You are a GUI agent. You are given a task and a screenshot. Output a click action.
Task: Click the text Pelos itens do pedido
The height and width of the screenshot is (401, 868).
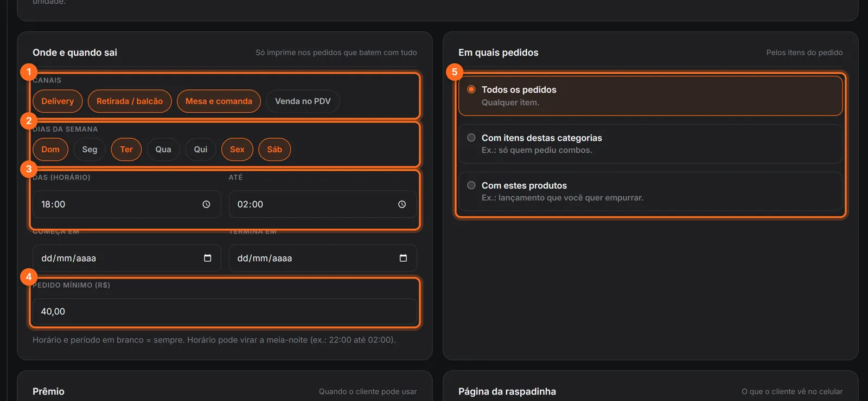click(x=805, y=53)
